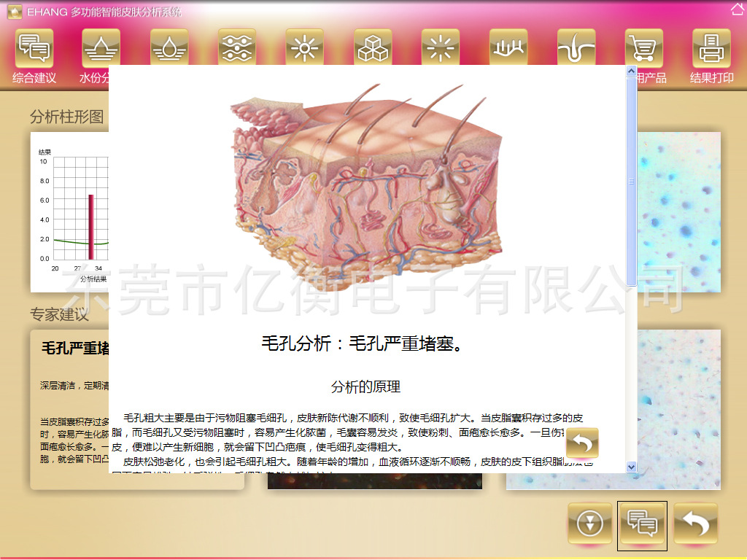Click the speech bubbles expert advice button

click(642, 524)
